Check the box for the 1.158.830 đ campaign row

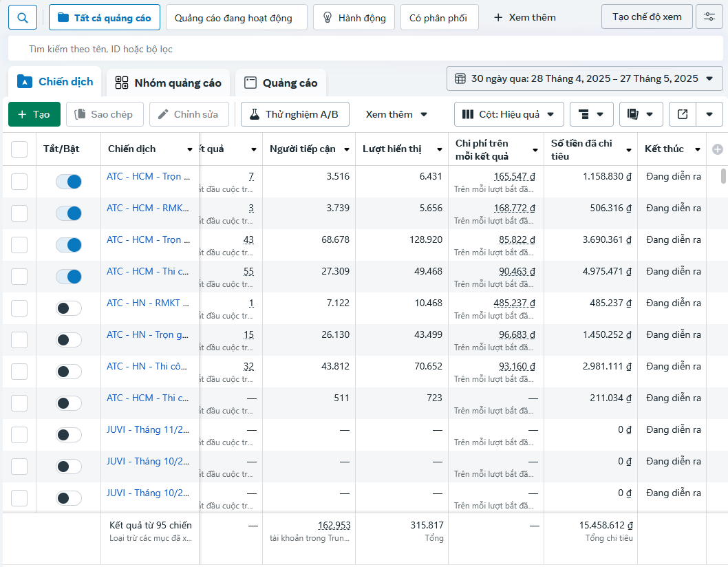pyautogui.click(x=19, y=182)
